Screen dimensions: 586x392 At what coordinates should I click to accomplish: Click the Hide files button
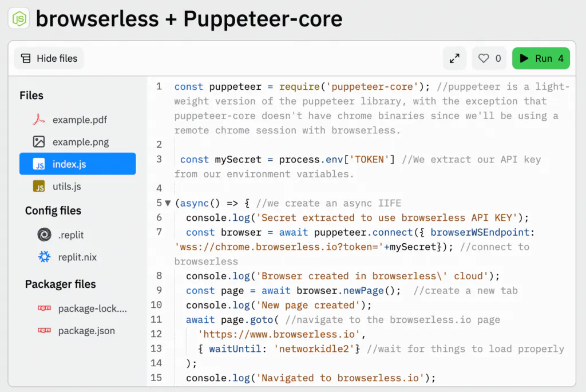pyautogui.click(x=49, y=58)
